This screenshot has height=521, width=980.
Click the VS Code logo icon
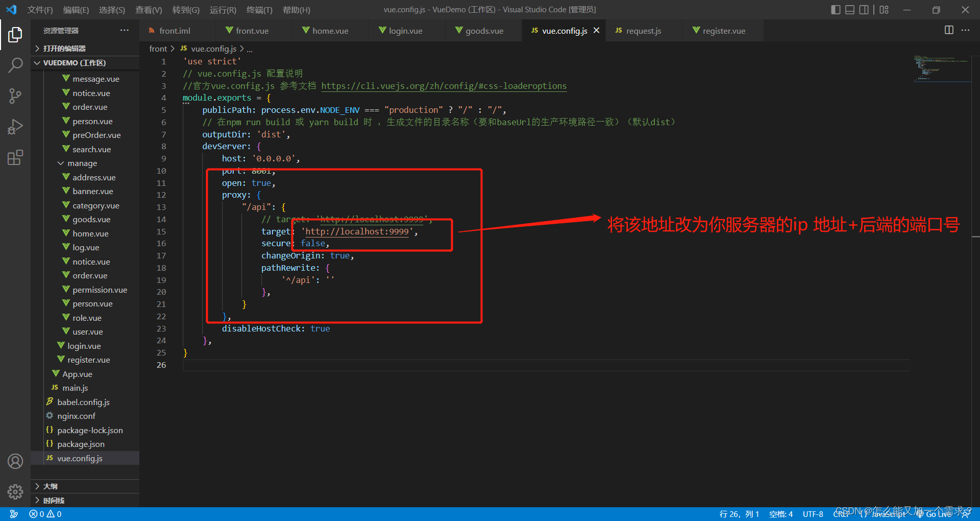[x=11, y=10]
